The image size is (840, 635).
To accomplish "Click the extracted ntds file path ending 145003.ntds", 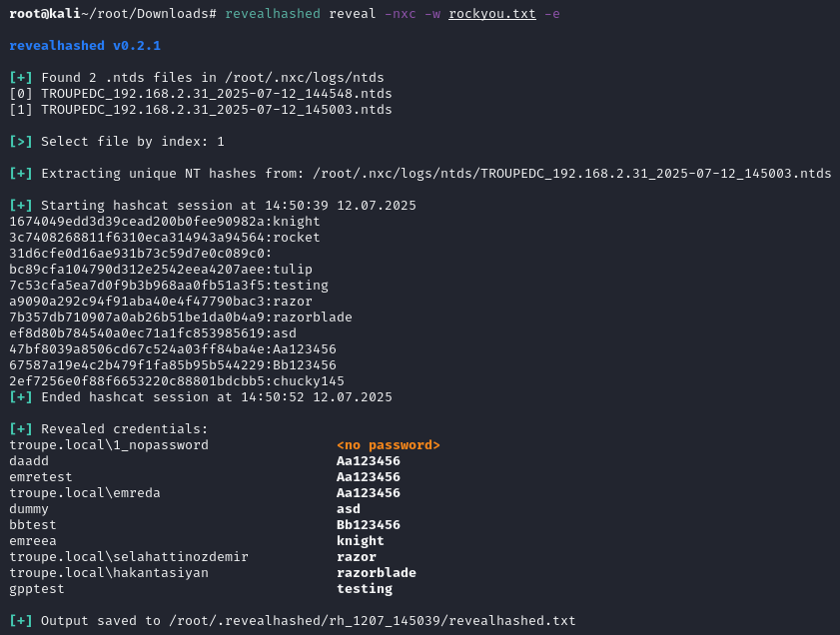I will (x=571, y=174).
